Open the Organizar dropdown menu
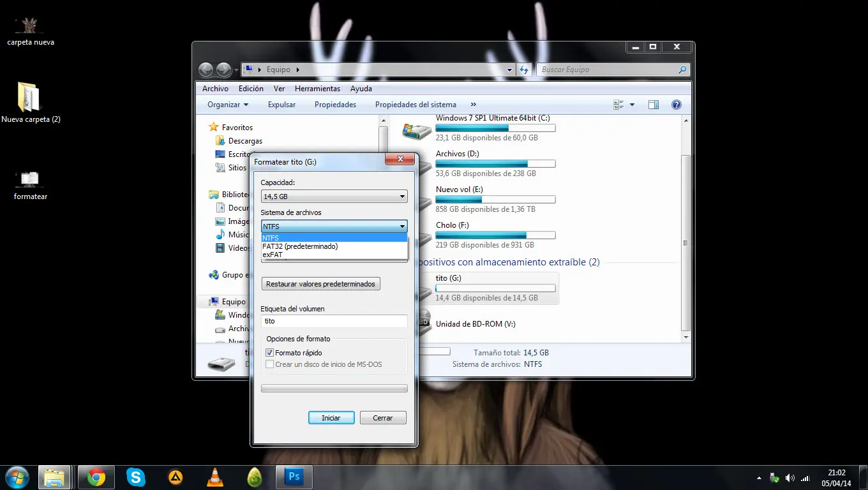868x490 pixels. [x=228, y=105]
